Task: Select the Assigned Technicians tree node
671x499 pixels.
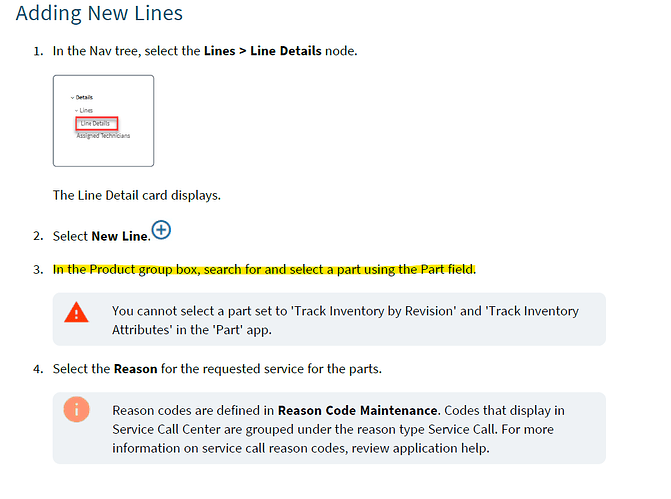Action: coord(103,135)
